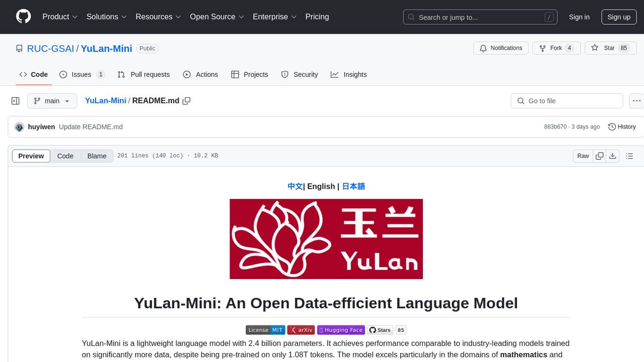Switch to the Projects tab
The image size is (644, 362).
[250, 74]
